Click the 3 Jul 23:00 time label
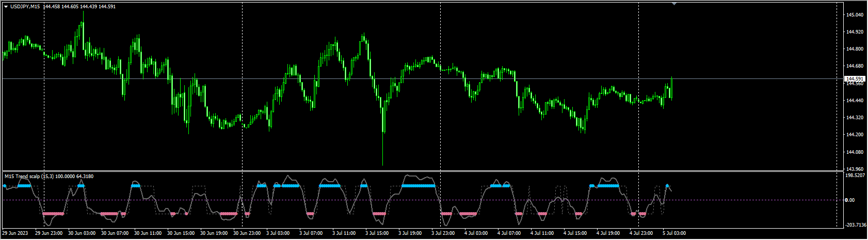The width and height of the screenshot is (868, 240). pyautogui.click(x=444, y=233)
